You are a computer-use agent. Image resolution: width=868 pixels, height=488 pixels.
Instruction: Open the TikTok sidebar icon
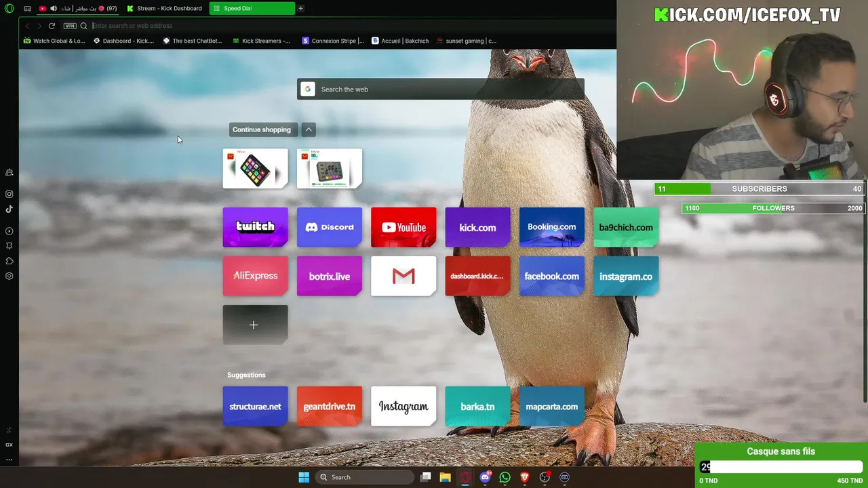(x=9, y=209)
